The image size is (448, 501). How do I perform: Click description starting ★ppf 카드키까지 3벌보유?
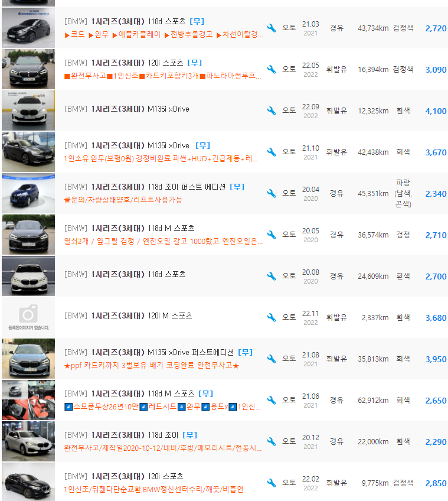click(152, 365)
